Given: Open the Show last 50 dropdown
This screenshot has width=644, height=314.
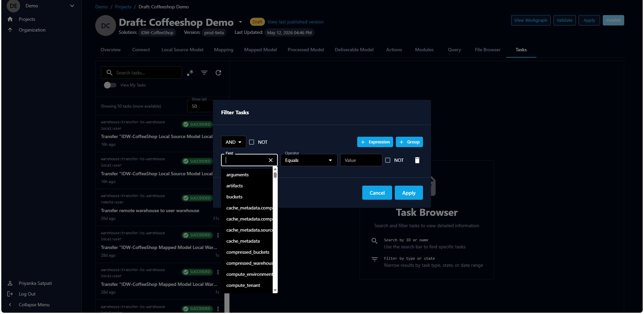Looking at the screenshot, I should pos(200,106).
